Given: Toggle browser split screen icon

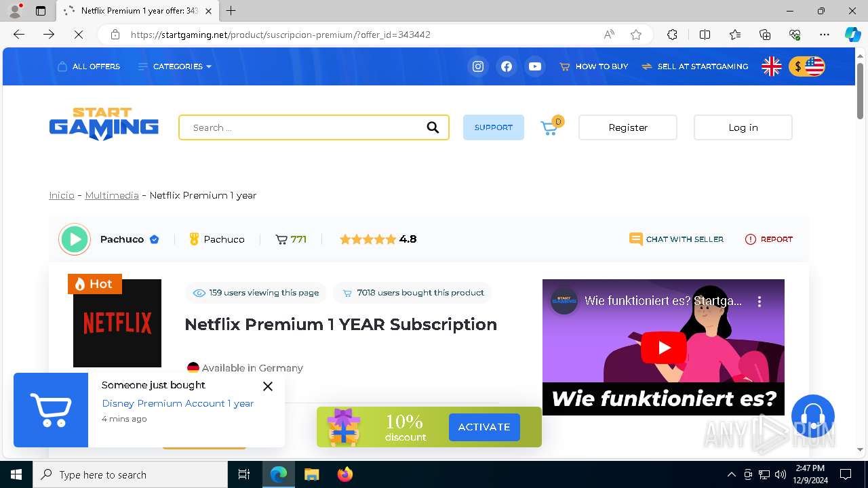Looking at the screenshot, I should [705, 35].
